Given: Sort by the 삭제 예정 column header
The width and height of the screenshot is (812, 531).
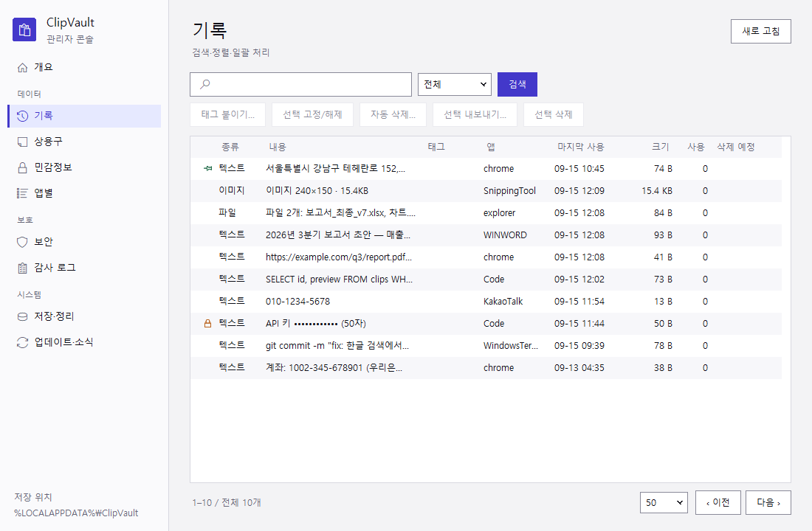Looking at the screenshot, I should [735, 147].
